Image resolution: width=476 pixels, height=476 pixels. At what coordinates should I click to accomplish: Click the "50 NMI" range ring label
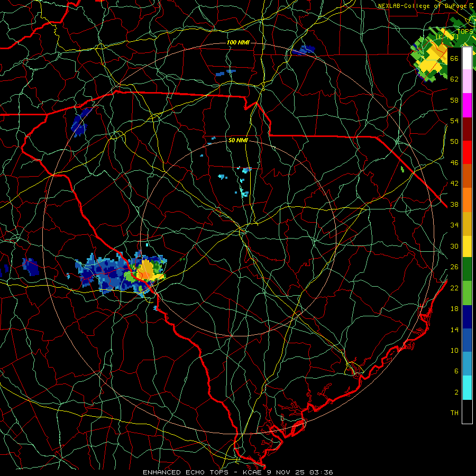pyautogui.click(x=239, y=141)
